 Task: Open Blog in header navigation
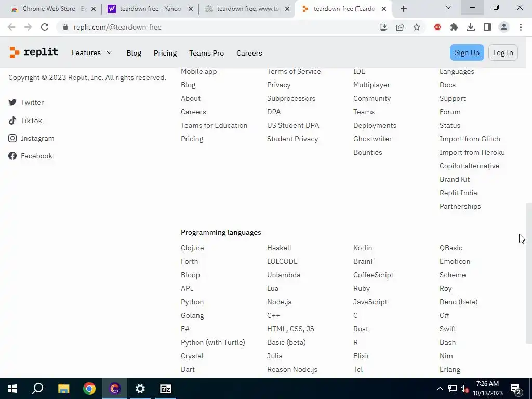point(134,53)
